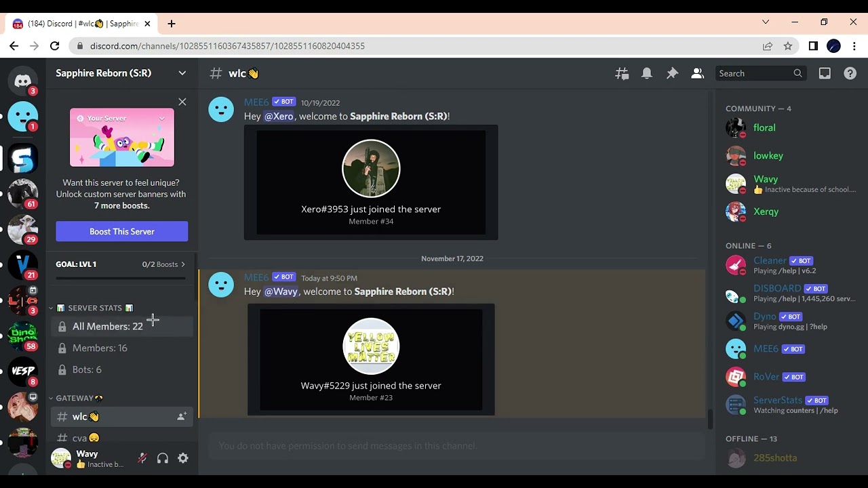Click the @Wavy mention in welcome message

(x=281, y=291)
